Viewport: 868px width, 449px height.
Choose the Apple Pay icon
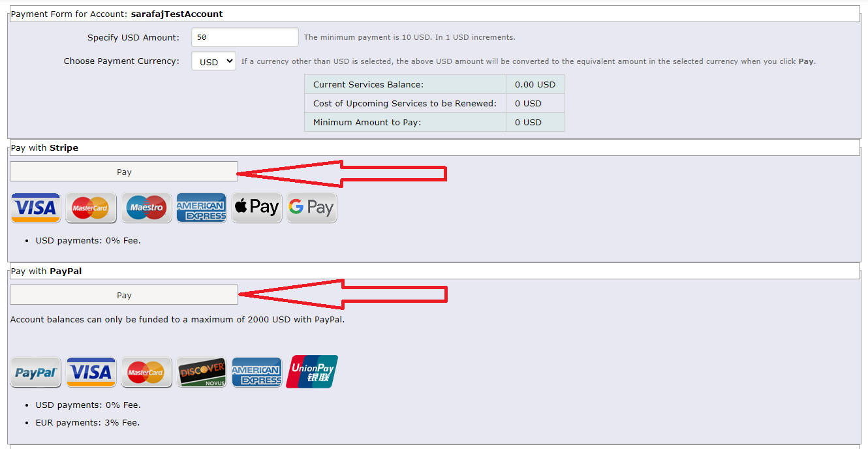(257, 208)
